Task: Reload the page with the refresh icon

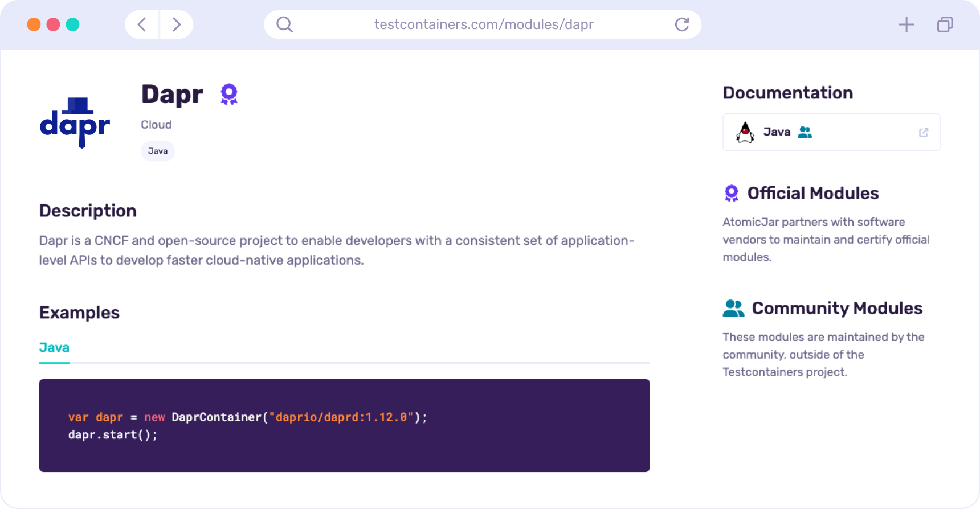Action: 682,24
